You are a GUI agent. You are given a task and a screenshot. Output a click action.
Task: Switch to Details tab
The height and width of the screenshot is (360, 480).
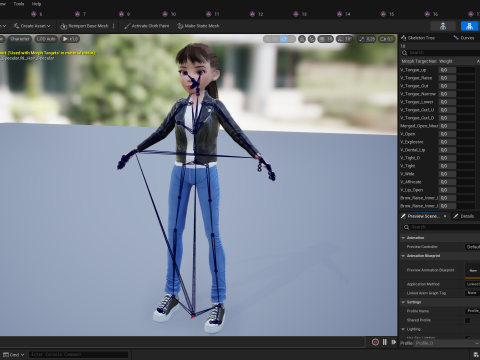point(464,216)
